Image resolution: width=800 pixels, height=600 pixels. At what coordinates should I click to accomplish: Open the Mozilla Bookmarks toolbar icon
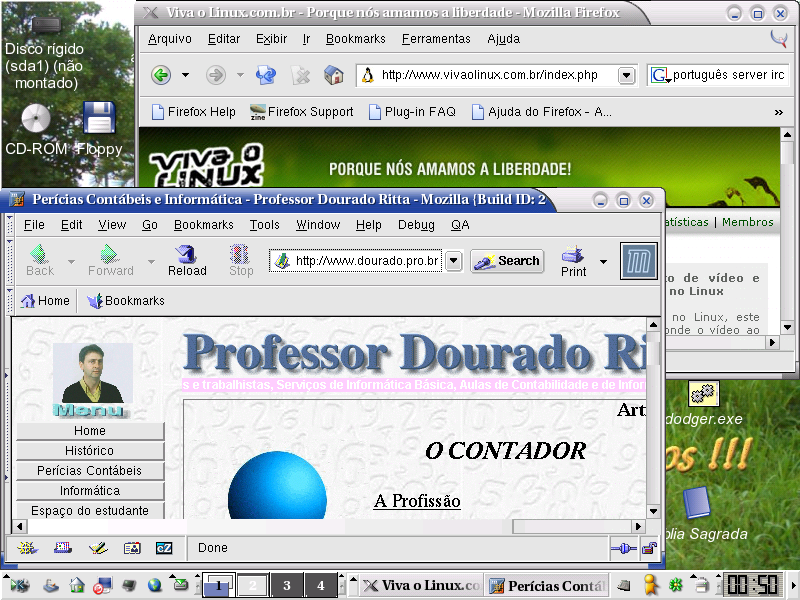[x=126, y=301]
